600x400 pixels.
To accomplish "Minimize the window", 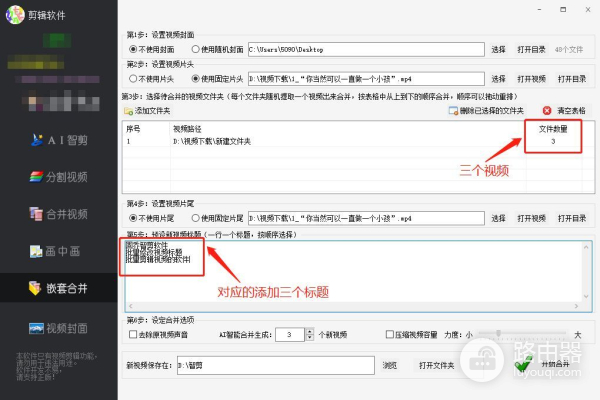I will point(540,10).
